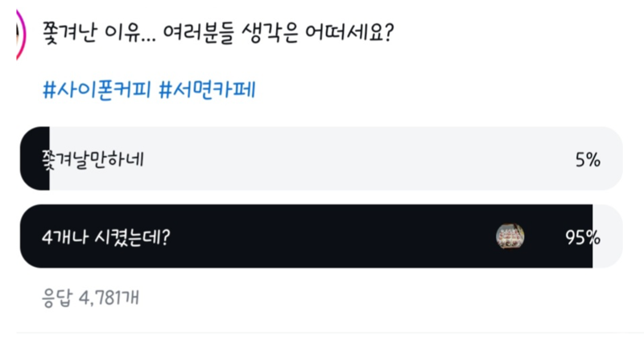The width and height of the screenshot is (644, 341).
Task: Vote for the 쫓겨날만하네 poll option
Action: point(321,158)
